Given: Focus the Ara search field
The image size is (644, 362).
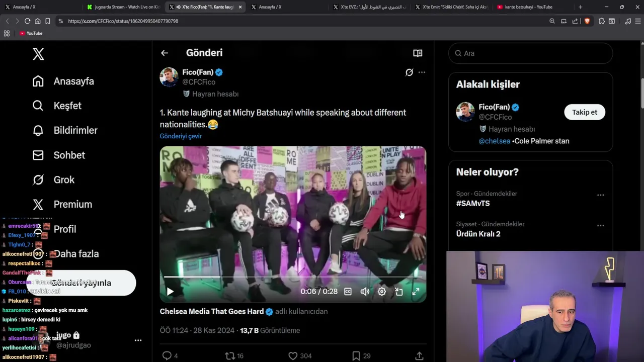Looking at the screenshot, I should click(x=530, y=53).
